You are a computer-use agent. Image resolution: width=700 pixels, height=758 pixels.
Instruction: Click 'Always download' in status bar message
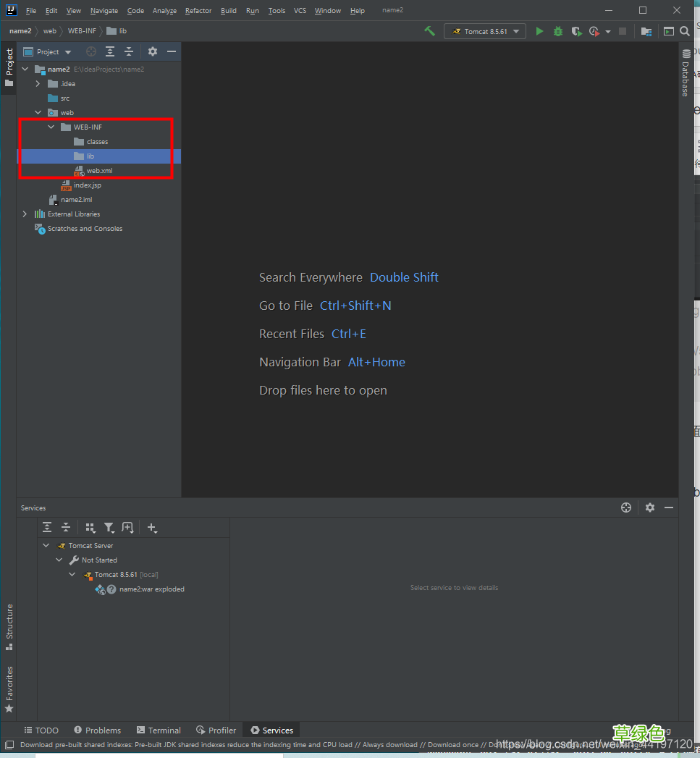389,744
